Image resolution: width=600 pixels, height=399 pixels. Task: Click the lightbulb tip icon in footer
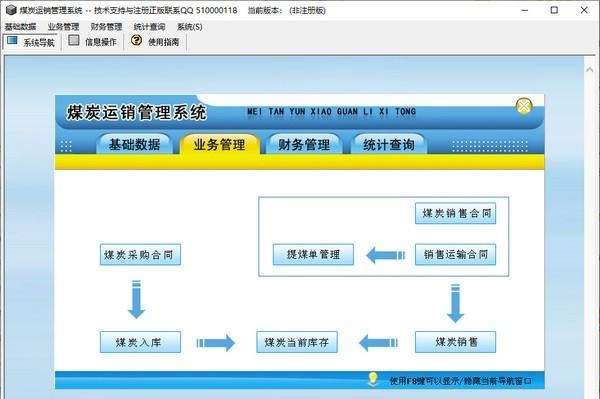[x=373, y=379]
